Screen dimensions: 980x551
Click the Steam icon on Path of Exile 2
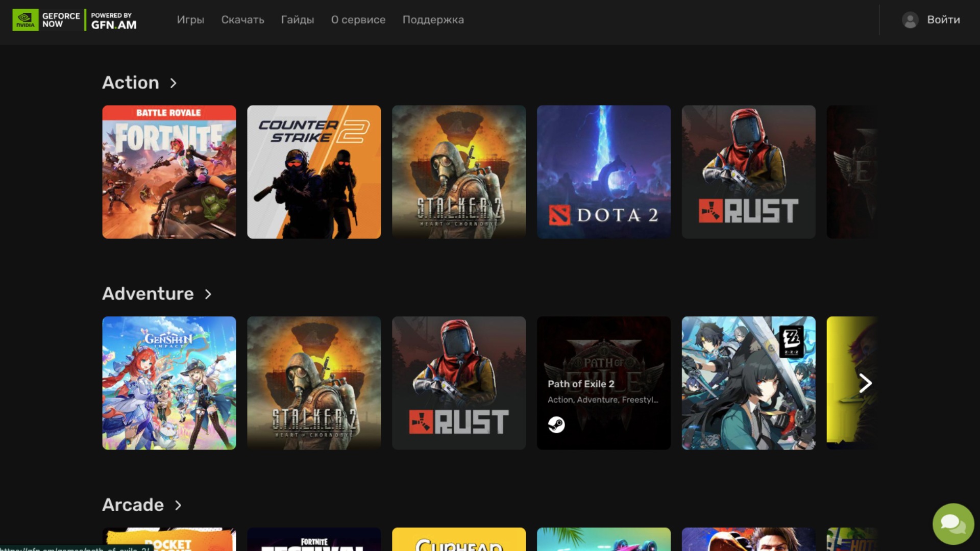556,424
